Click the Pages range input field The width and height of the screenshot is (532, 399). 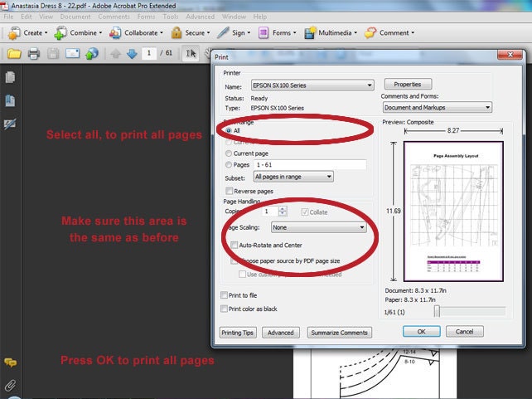coord(310,165)
